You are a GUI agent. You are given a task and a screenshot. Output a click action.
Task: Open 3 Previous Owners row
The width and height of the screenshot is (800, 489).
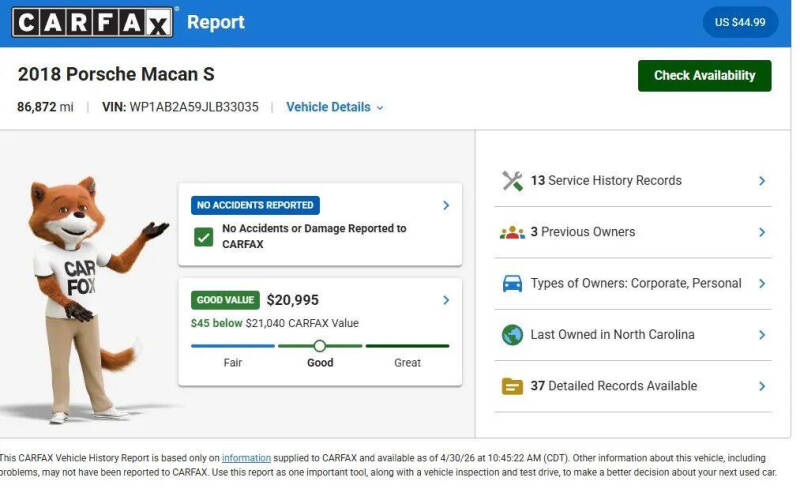[633, 232]
